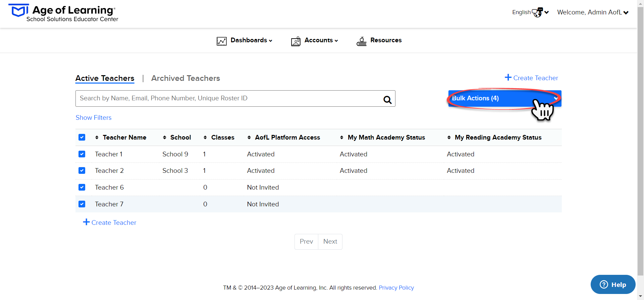Uncheck the select-all header checkbox

82,137
